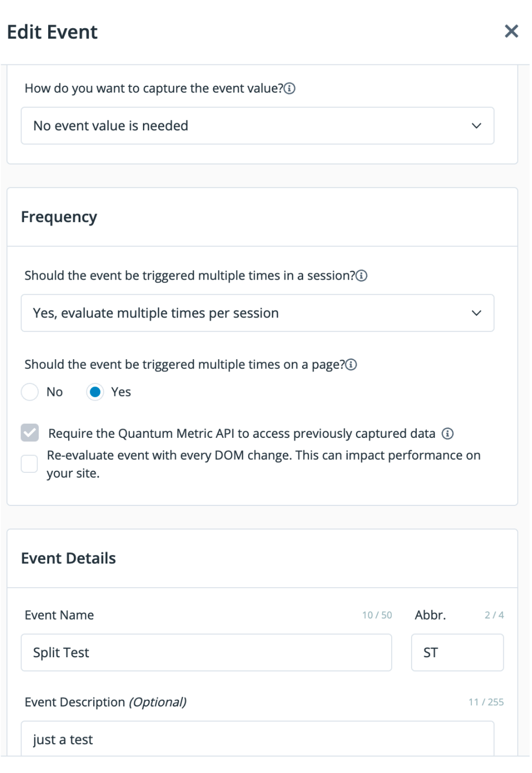Toggle the Require Quantum Metric API checkbox
This screenshot has height=773, width=532.
point(30,433)
